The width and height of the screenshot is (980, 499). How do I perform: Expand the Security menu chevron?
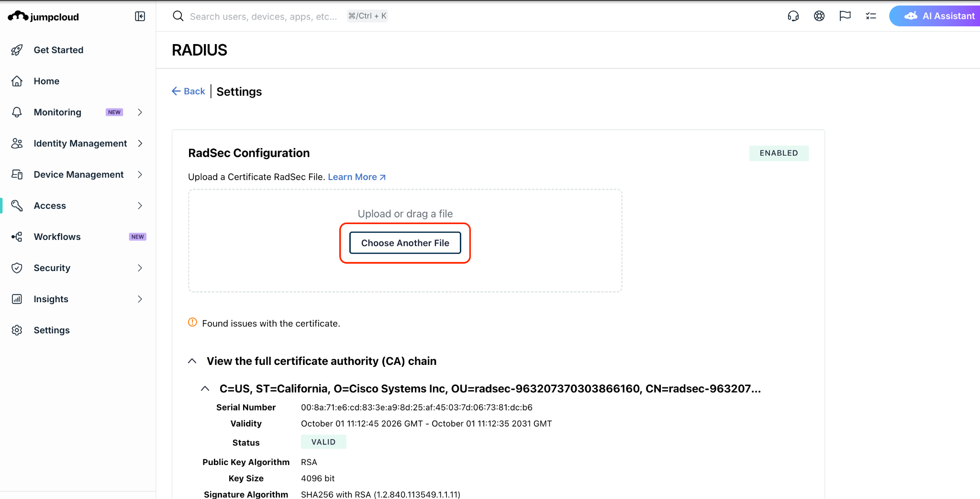pos(140,268)
